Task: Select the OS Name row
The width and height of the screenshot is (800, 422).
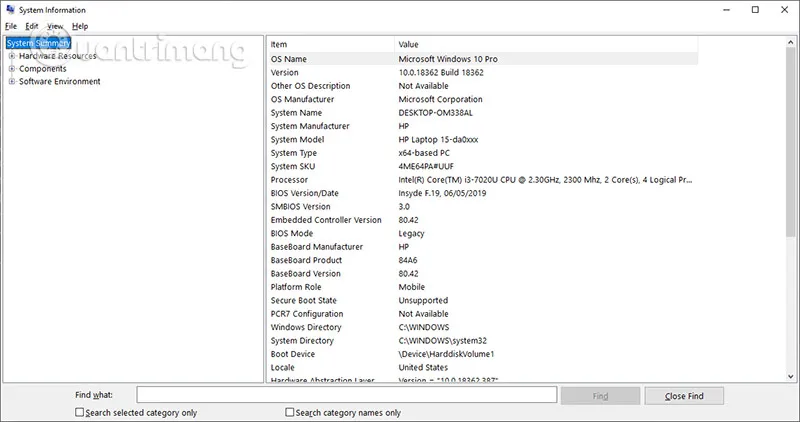Action: click(x=480, y=59)
